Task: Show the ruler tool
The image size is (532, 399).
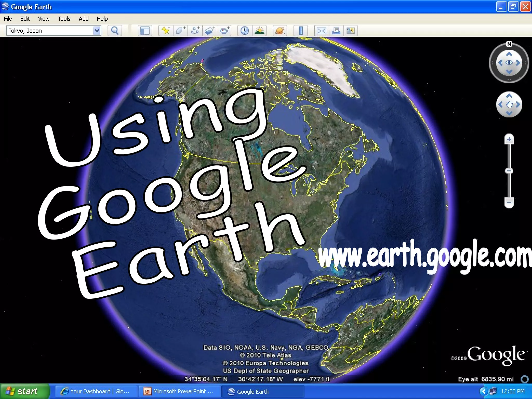Action: click(x=301, y=31)
